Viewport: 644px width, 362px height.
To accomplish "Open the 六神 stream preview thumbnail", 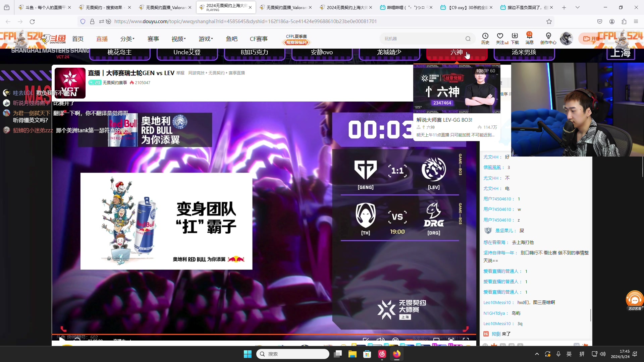I will 457,88.
